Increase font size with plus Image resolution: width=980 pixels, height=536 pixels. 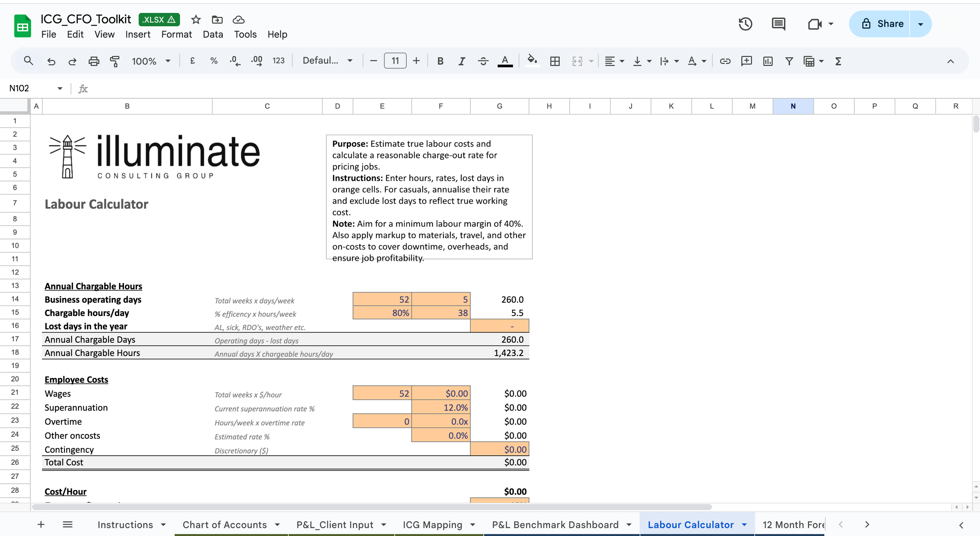[x=416, y=61]
